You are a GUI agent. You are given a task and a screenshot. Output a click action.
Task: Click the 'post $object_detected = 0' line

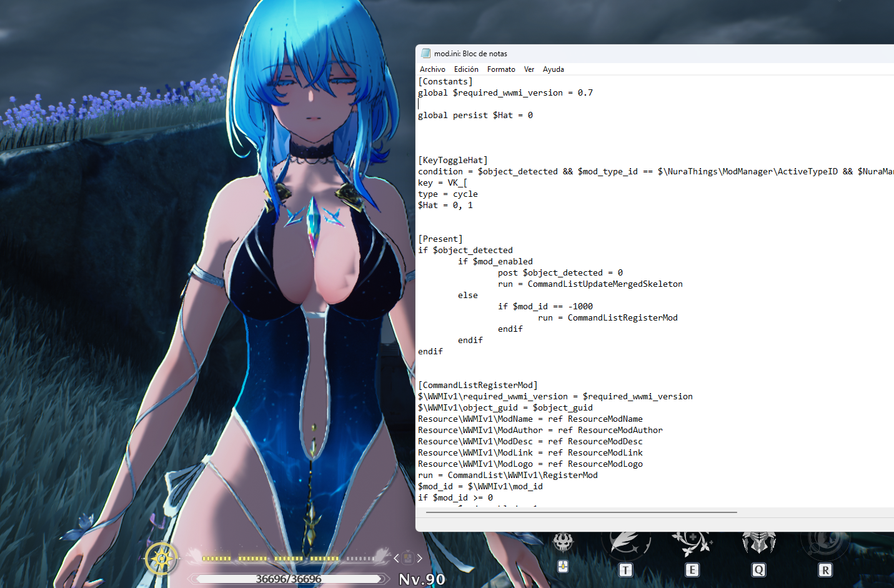click(x=560, y=273)
